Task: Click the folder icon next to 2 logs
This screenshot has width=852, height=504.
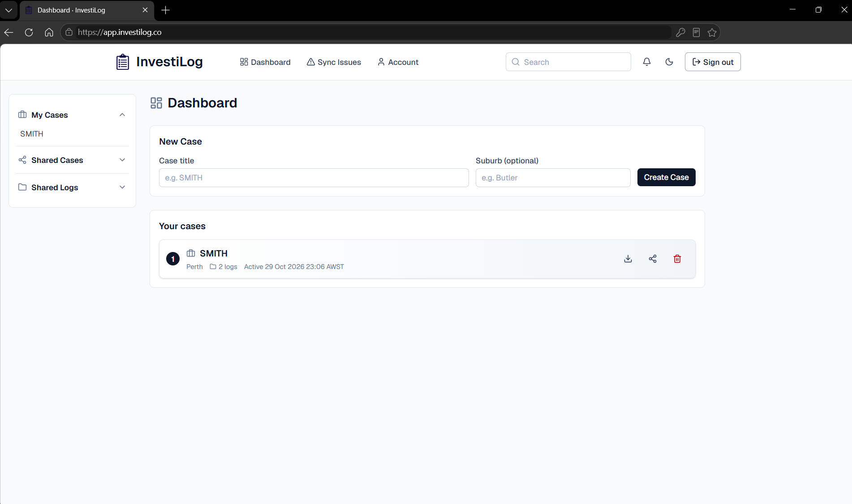Action: point(213,266)
